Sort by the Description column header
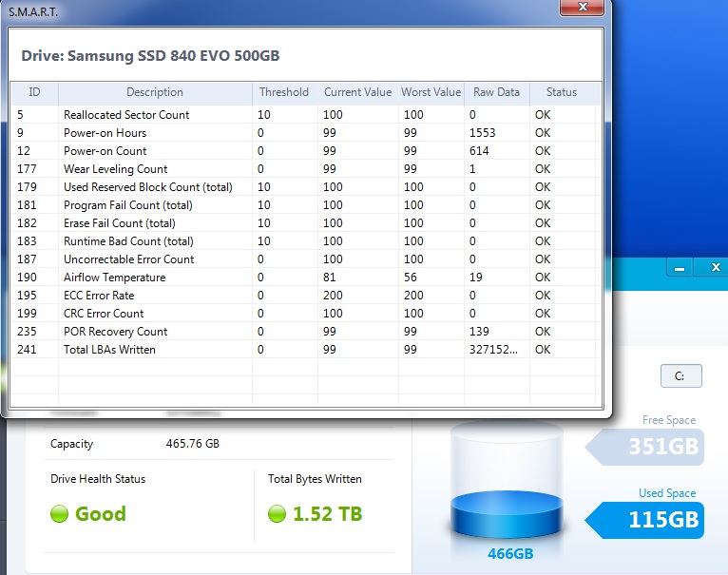This screenshot has width=728, height=575. click(155, 92)
